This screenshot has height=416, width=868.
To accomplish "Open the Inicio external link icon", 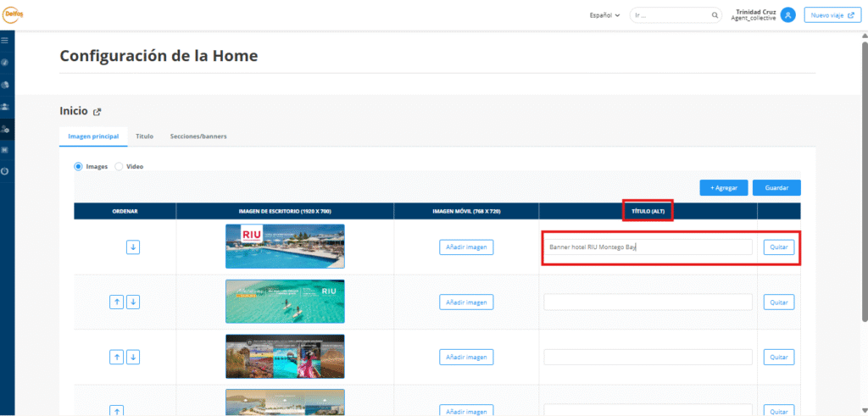I will 97,112.
